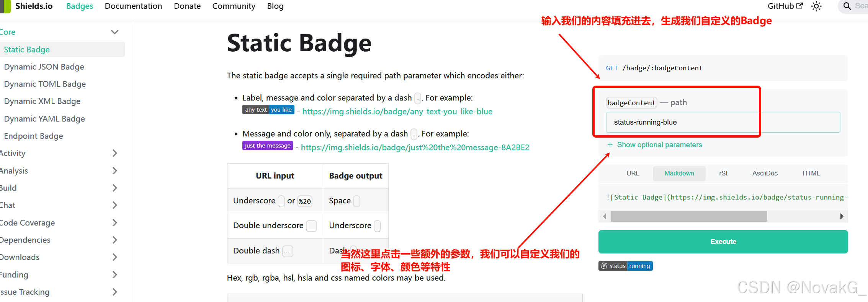This screenshot has height=302, width=868.
Task: Click the Shields.io site title
Action: [34, 6]
